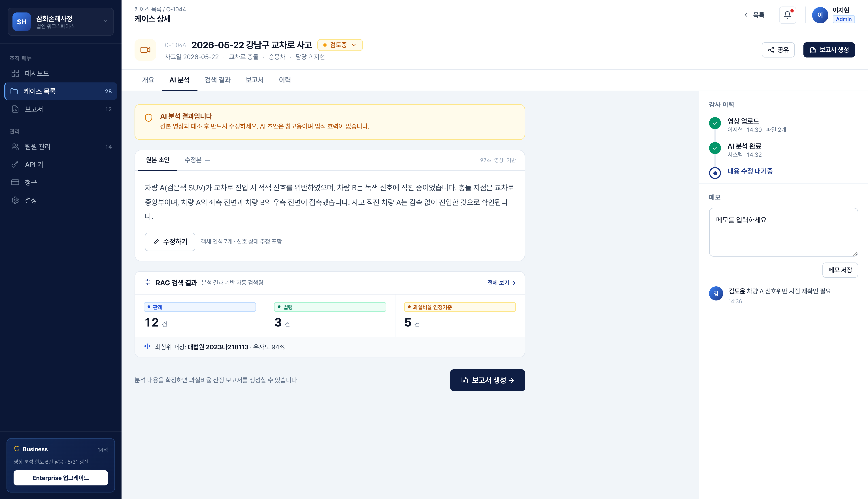Click the 12 건 case law count
The width and height of the screenshot is (868, 499).
click(156, 323)
